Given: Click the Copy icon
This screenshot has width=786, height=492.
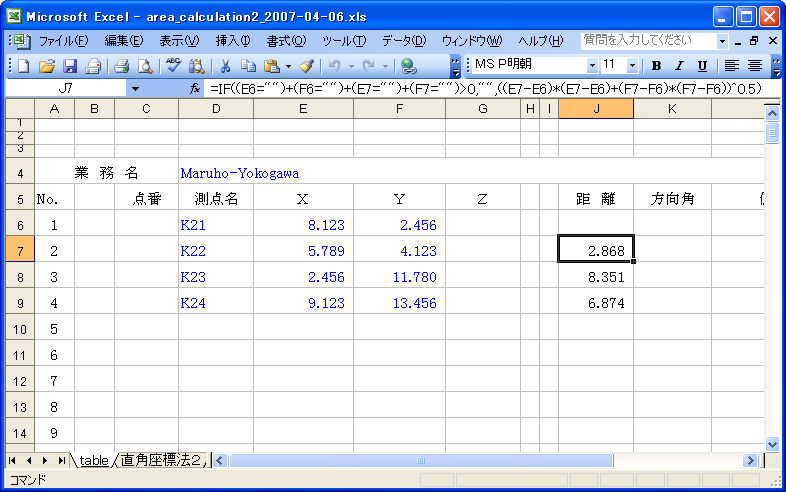Looking at the screenshot, I should [248, 66].
